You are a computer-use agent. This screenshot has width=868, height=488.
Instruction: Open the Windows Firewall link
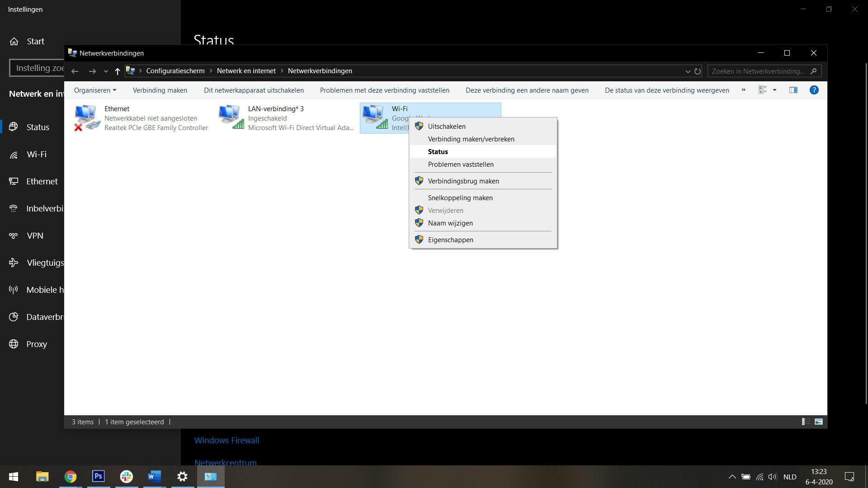coord(226,440)
